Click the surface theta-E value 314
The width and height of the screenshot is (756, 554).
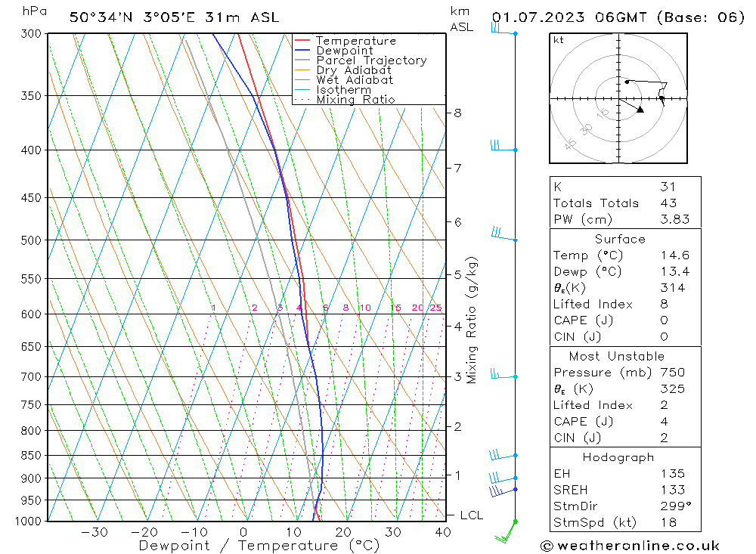[673, 288]
